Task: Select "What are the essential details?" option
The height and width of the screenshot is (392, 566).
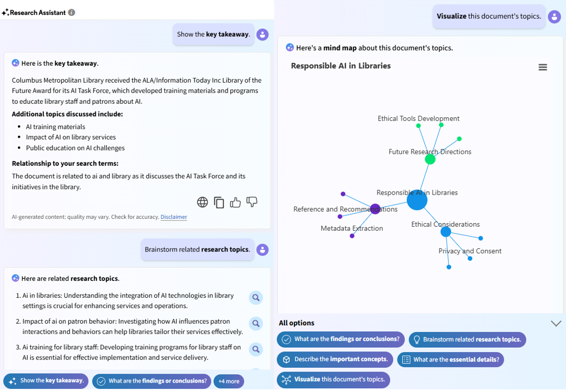Action: pos(451,359)
